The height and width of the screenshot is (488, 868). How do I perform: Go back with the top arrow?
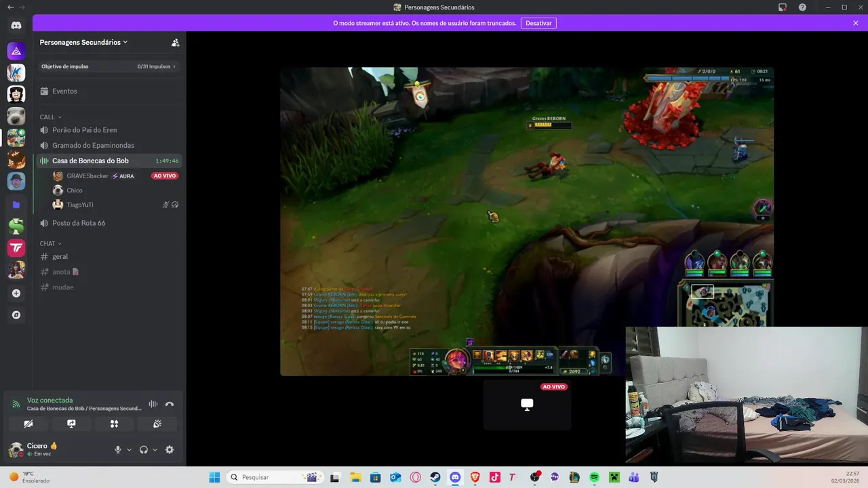[10, 7]
